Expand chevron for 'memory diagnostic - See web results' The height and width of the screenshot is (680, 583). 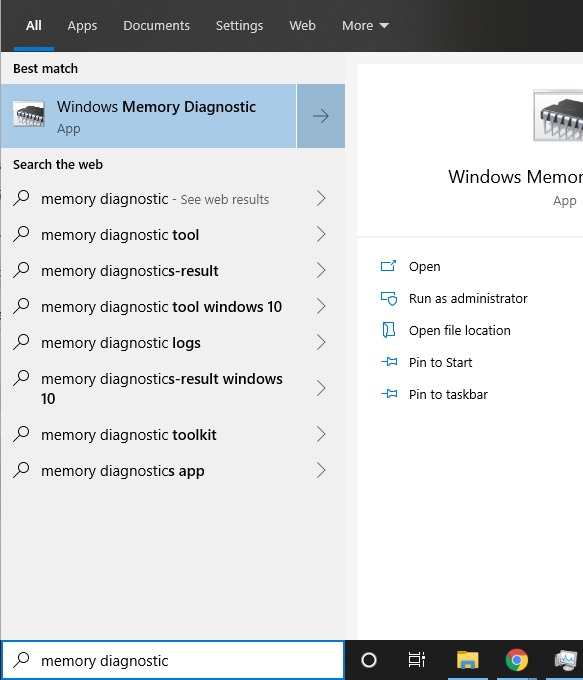pos(321,198)
